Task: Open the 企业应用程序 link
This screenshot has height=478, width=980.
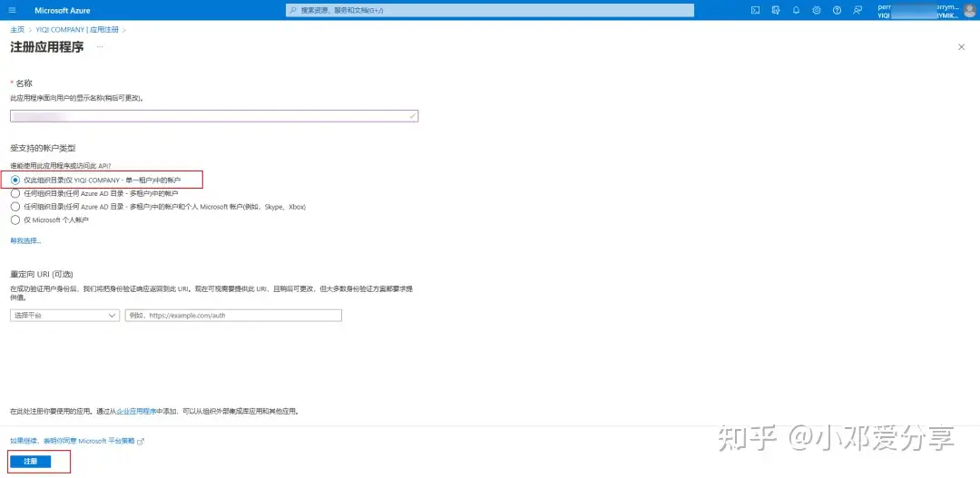Action: 136,412
